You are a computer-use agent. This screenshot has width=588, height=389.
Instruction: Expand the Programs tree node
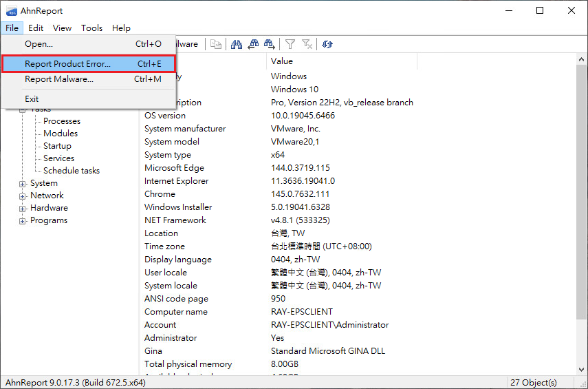pyautogui.click(x=23, y=221)
